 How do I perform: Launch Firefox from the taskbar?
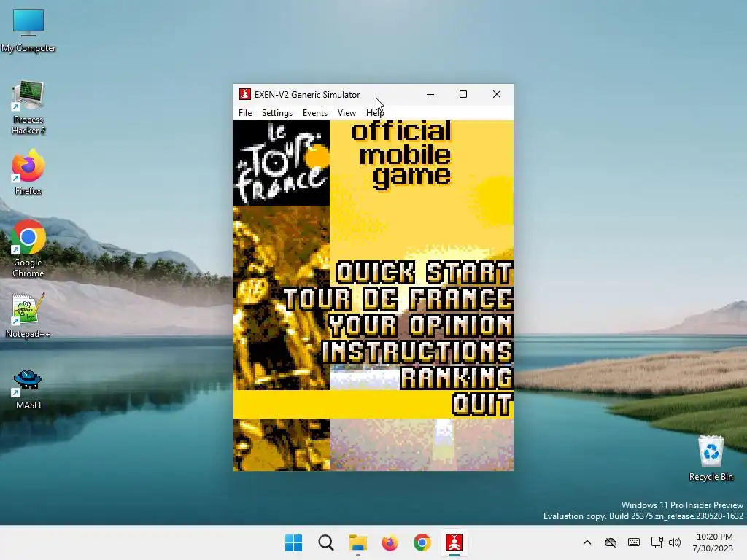pyautogui.click(x=390, y=542)
